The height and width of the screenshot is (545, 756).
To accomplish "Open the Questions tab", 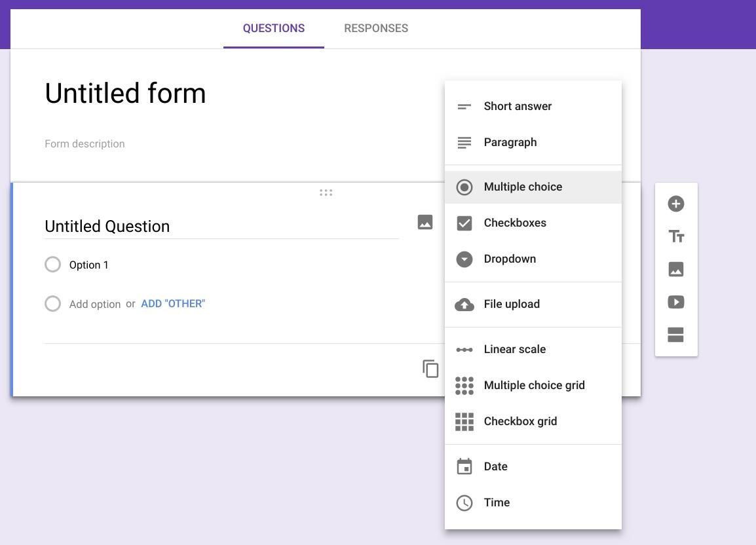I will click(x=273, y=28).
